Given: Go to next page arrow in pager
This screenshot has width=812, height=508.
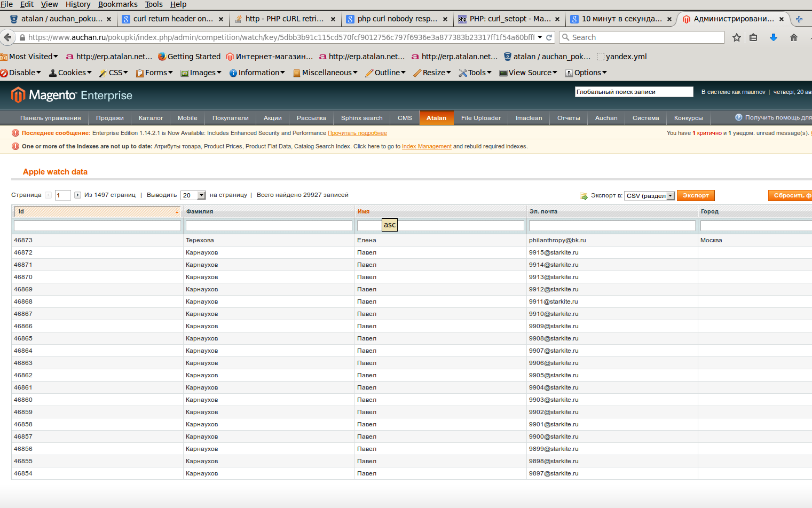Looking at the screenshot, I should tap(77, 195).
